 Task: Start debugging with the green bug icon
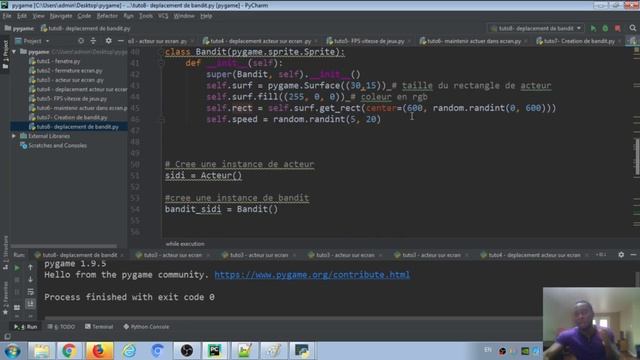click(x=605, y=28)
